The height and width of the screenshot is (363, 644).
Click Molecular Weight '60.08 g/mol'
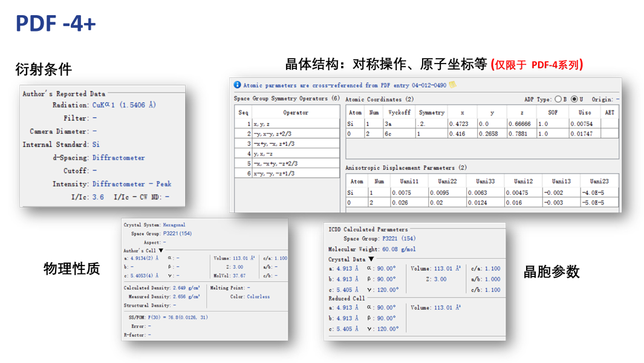pyautogui.click(x=399, y=249)
